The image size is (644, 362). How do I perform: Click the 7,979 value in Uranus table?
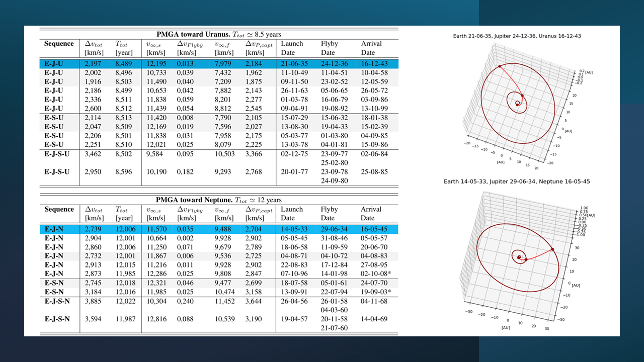pyautogui.click(x=223, y=63)
